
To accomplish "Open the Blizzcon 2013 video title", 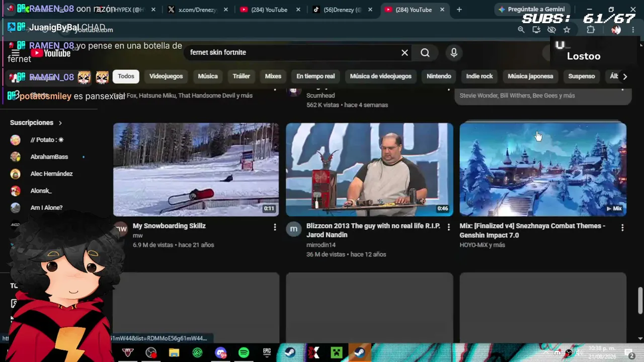I will (373, 230).
